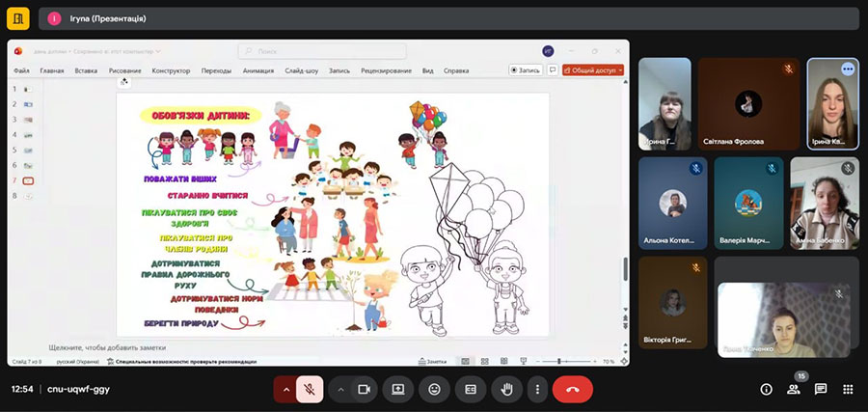Click fit slide to window icon
Viewport: 868px width, 412px height.
pyautogui.click(x=624, y=362)
